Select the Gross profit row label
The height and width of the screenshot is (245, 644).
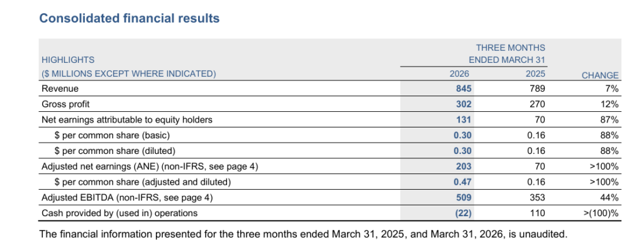point(65,104)
